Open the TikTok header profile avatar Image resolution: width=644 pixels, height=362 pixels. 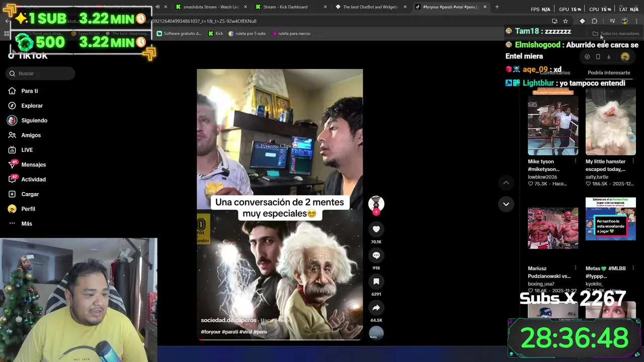click(x=625, y=57)
